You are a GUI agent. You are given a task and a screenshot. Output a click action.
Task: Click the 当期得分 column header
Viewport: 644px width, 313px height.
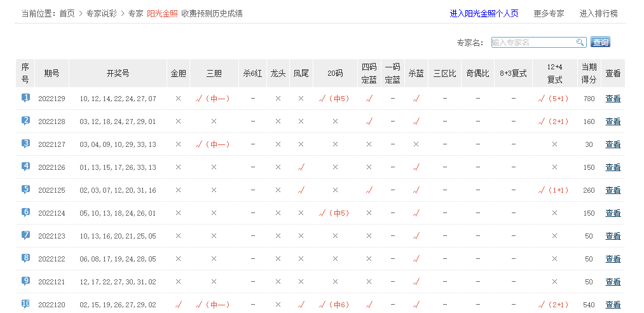point(589,73)
